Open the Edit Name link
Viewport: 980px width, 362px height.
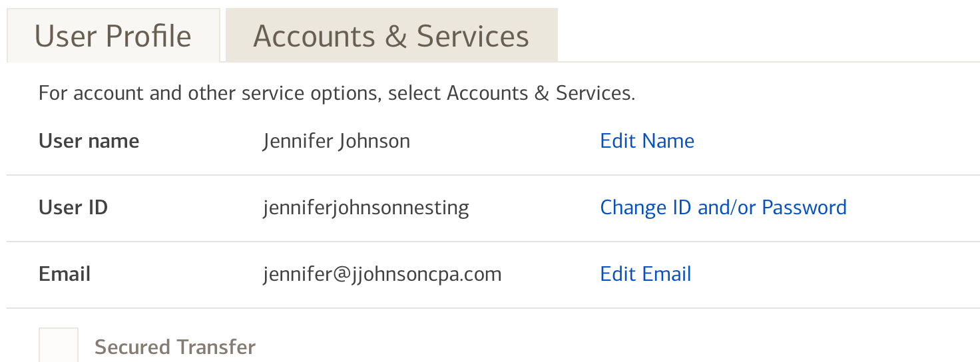[x=647, y=141]
